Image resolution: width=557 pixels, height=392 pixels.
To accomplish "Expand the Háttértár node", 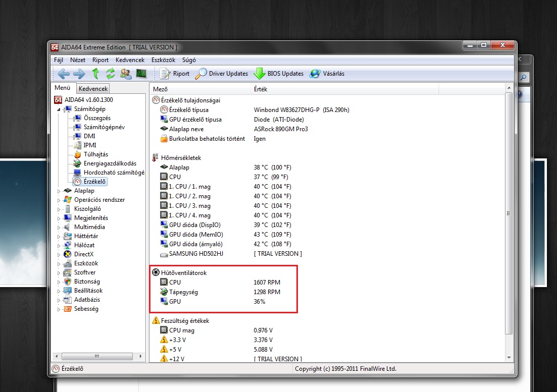I will coord(59,236).
